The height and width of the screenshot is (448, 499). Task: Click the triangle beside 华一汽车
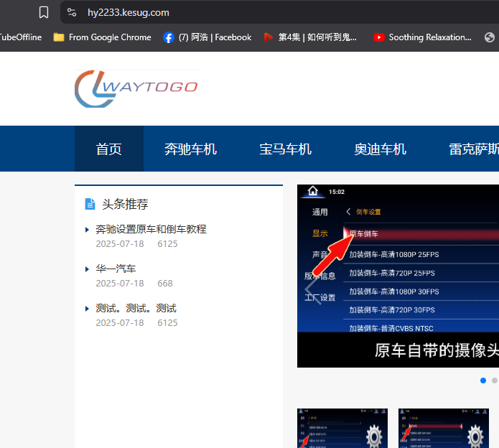pos(88,269)
